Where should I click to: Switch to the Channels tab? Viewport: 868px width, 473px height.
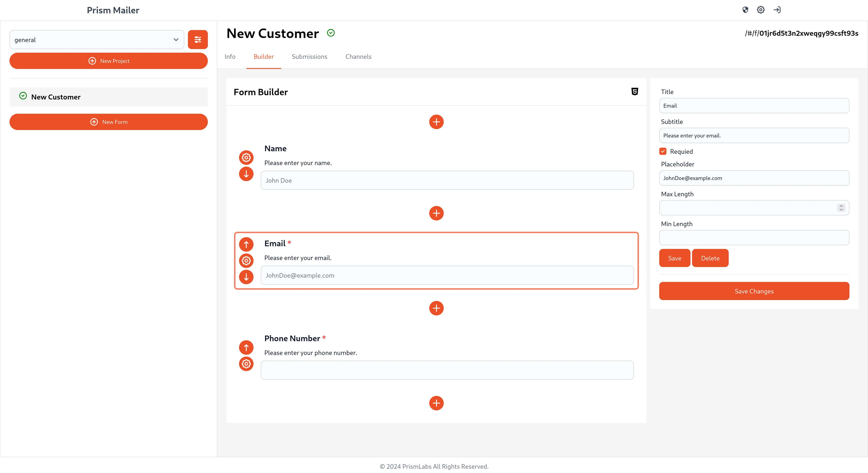pyautogui.click(x=358, y=57)
